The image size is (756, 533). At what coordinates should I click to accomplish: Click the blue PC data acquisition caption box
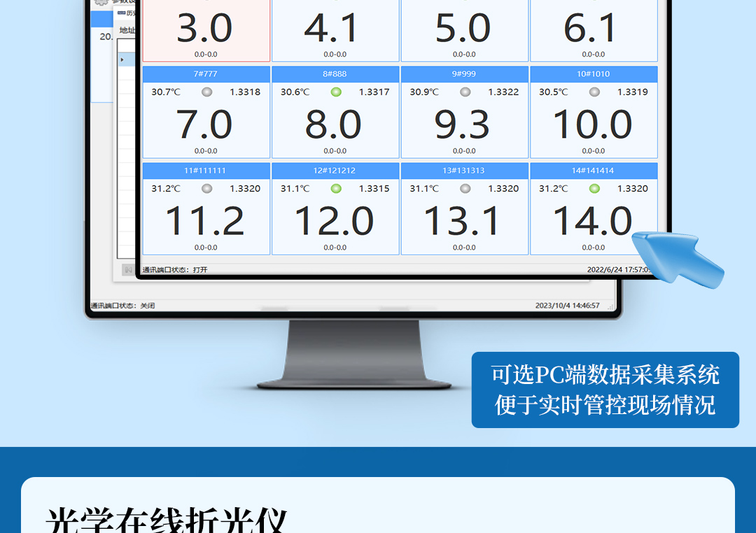(x=605, y=390)
